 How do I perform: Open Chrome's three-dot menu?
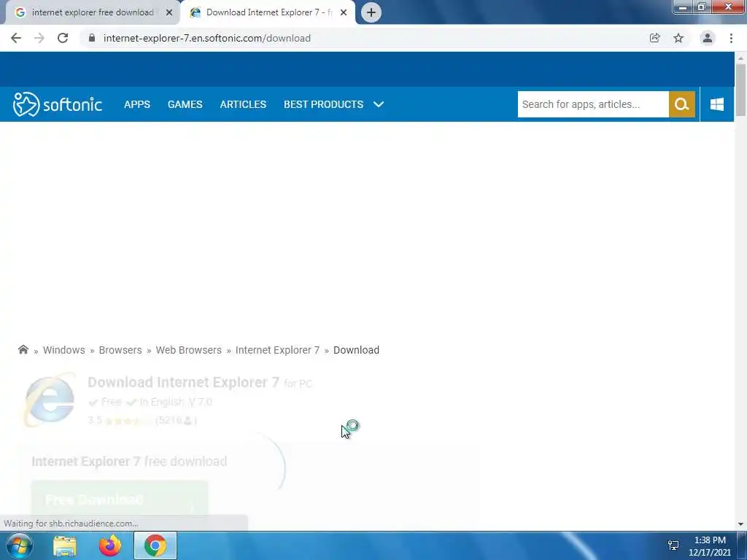(731, 38)
